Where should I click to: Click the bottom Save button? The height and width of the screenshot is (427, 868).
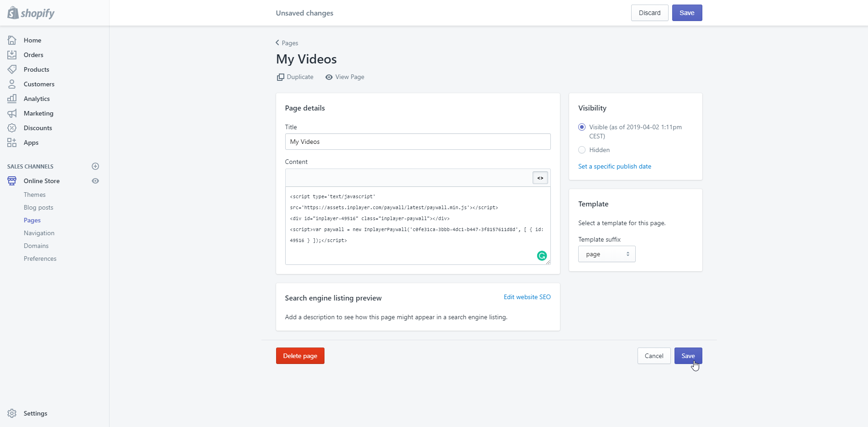(688, 356)
